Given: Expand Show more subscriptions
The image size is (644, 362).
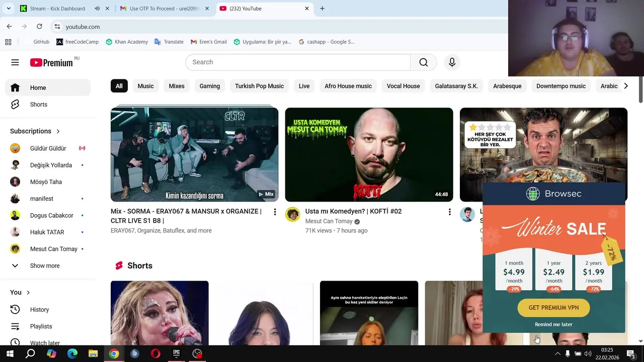Looking at the screenshot, I should pos(48,266).
